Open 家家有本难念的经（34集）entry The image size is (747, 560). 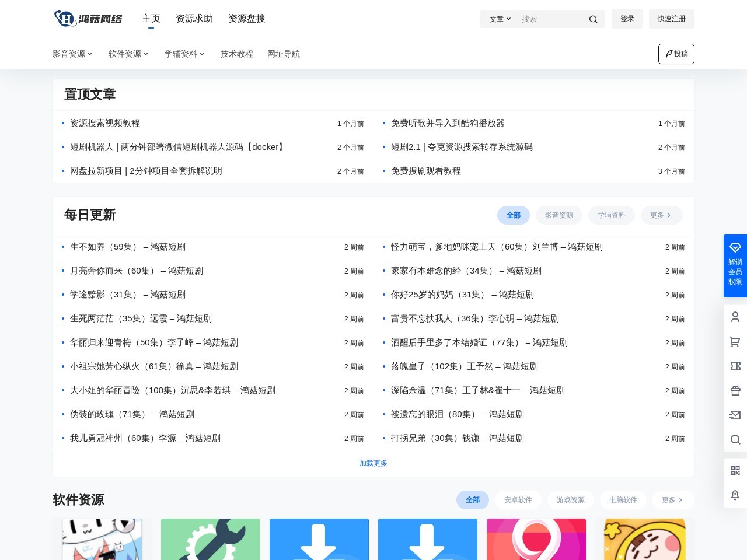pyautogui.click(x=466, y=271)
